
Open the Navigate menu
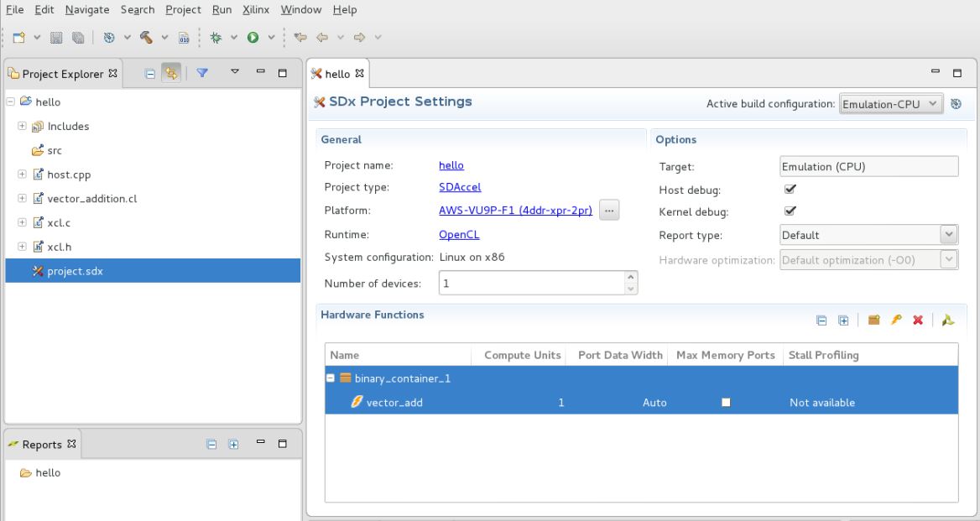(87, 9)
